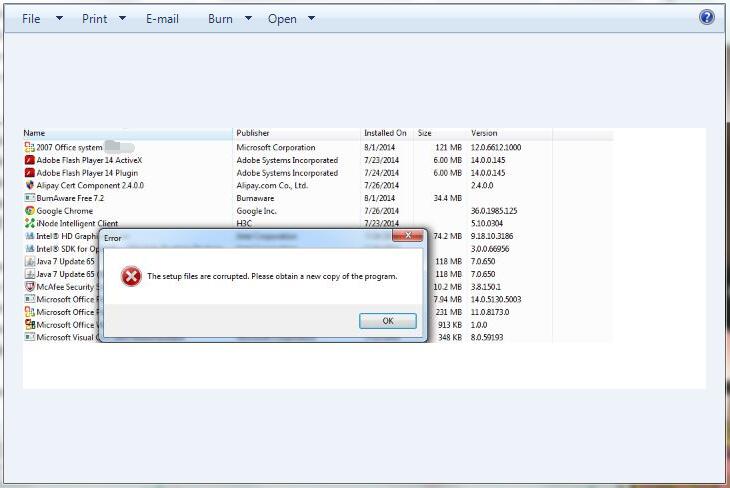
Task: Click the Burnaware publisher cell
Action: (255, 198)
